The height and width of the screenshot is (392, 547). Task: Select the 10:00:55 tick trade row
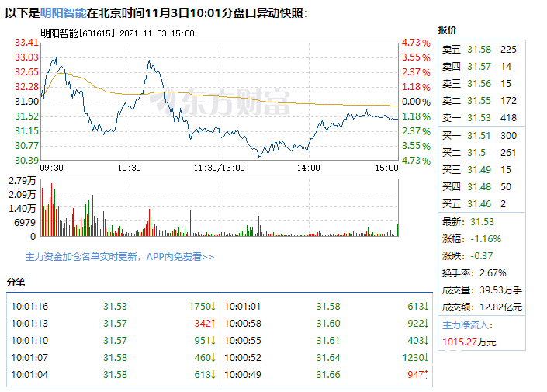pyautogui.click(x=326, y=341)
